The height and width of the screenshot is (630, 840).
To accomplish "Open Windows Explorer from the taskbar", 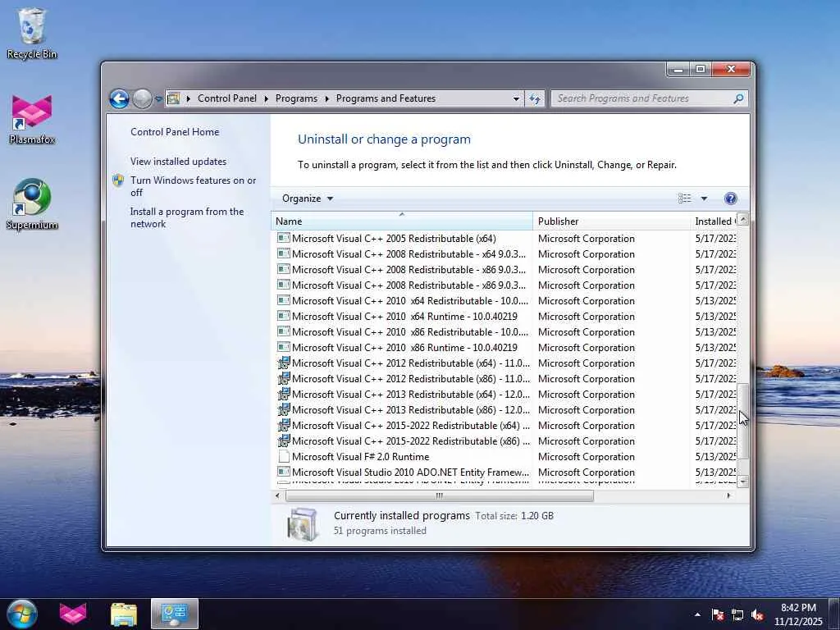I will tap(124, 614).
